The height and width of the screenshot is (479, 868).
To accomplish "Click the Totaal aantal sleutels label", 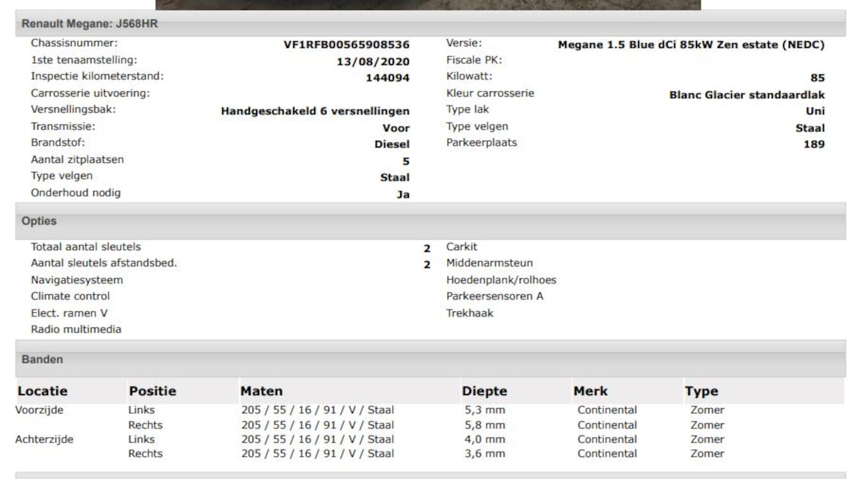I will 86,246.
